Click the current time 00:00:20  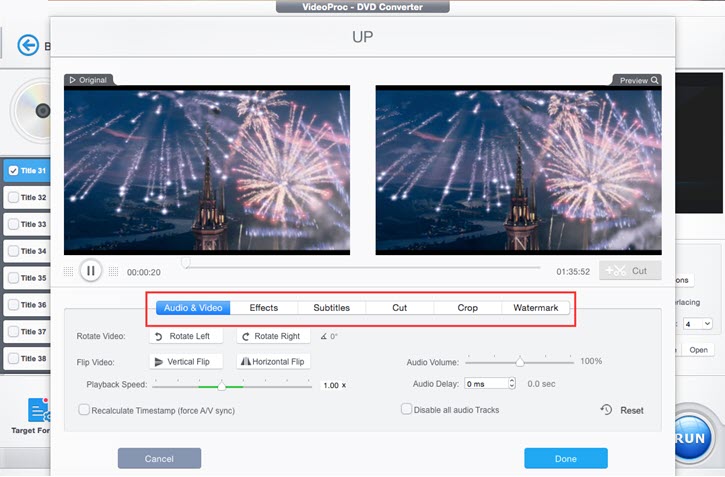pos(144,272)
